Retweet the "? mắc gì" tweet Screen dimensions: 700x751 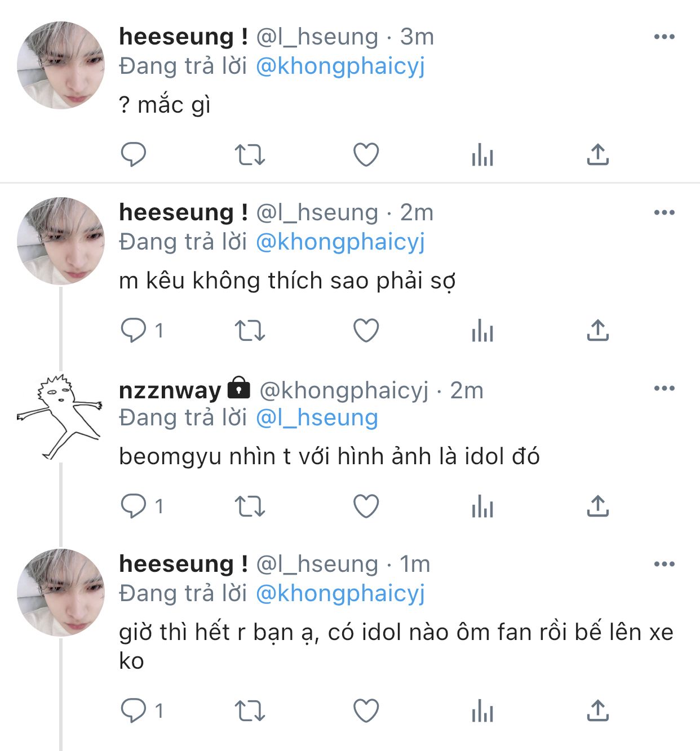coord(250,154)
